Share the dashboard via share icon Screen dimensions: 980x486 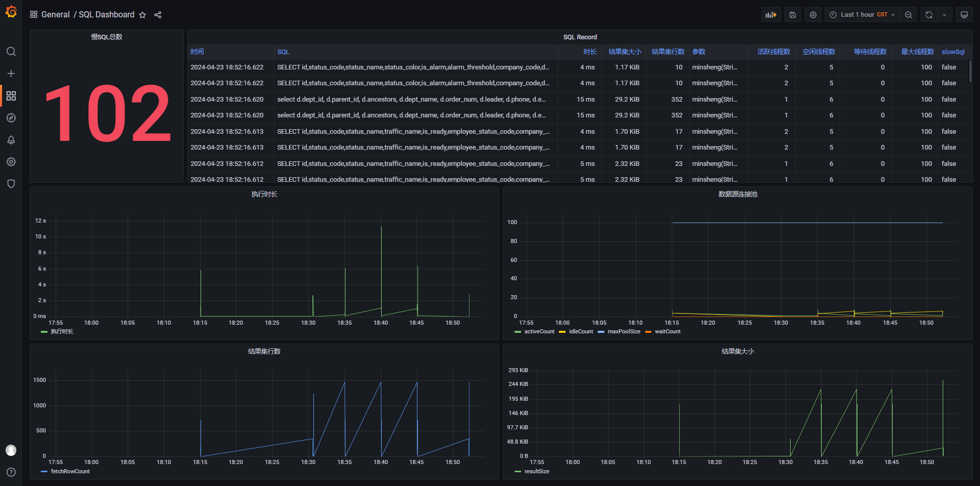click(x=158, y=15)
